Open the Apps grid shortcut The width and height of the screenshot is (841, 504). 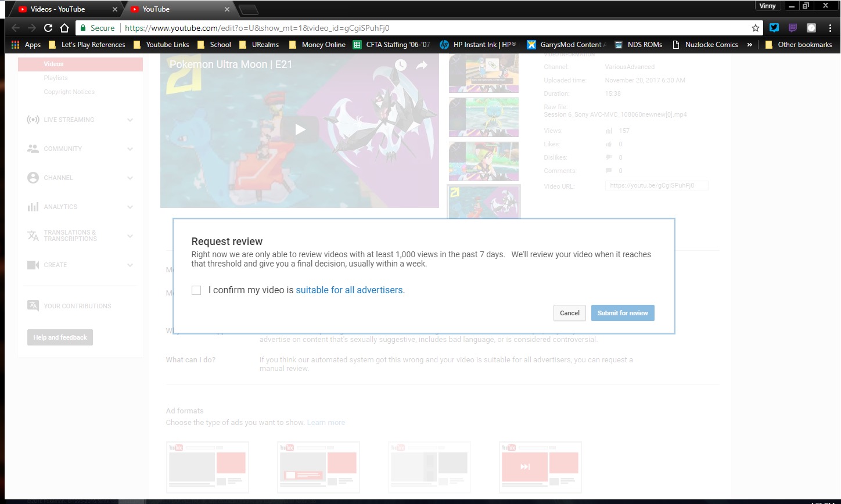[26, 45]
